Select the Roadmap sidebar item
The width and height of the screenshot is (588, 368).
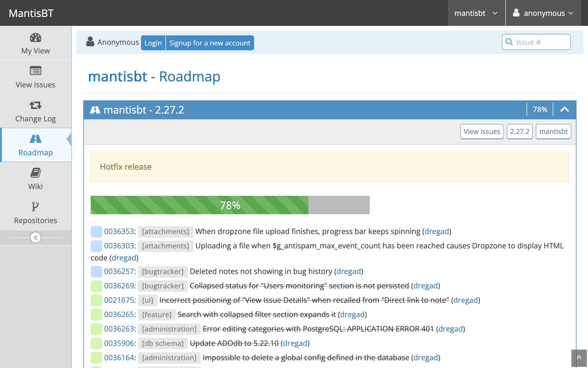point(36,145)
